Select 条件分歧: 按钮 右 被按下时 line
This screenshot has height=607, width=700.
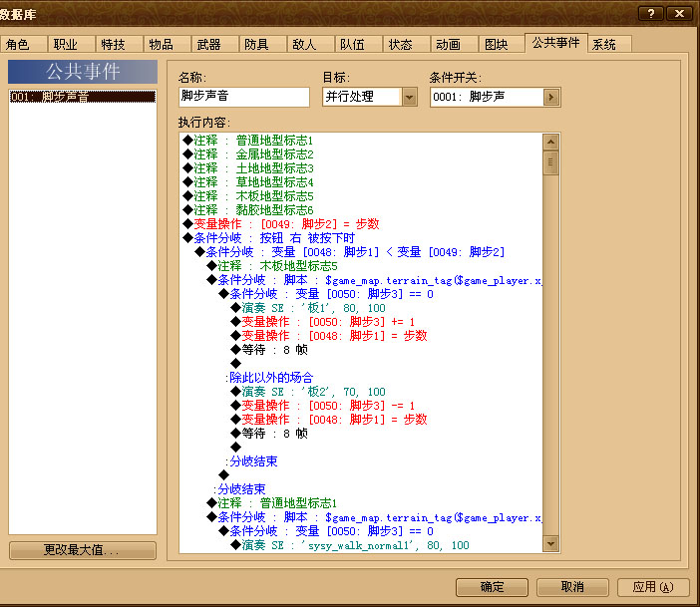(269, 238)
